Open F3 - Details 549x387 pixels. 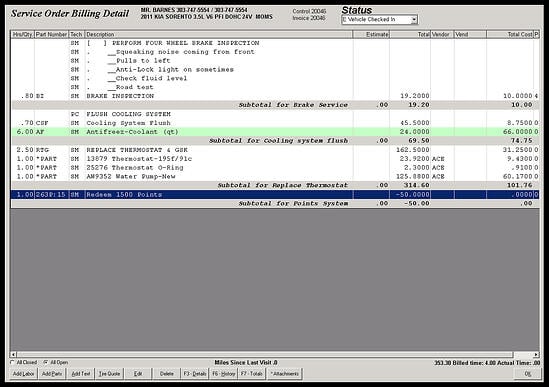(195, 374)
